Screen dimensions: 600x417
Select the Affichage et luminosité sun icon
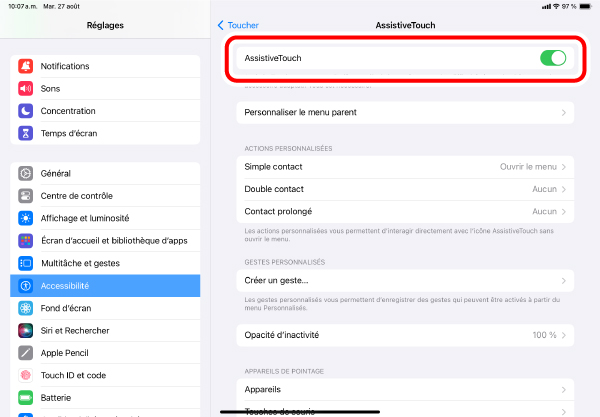coord(26,218)
